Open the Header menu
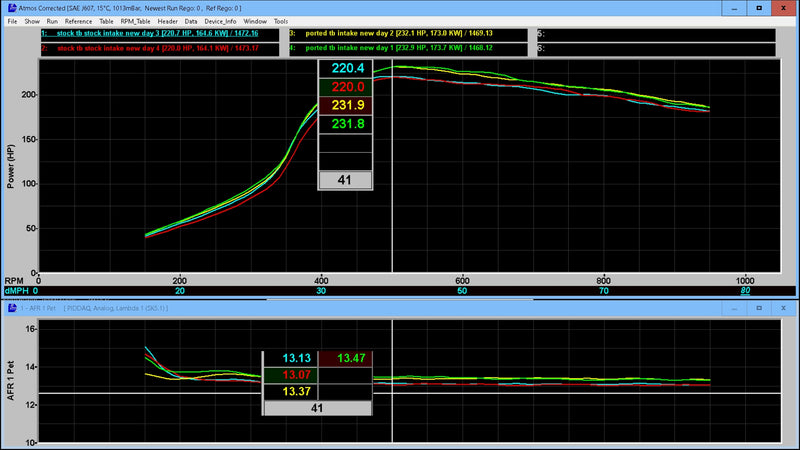800x450 pixels. [x=167, y=20]
